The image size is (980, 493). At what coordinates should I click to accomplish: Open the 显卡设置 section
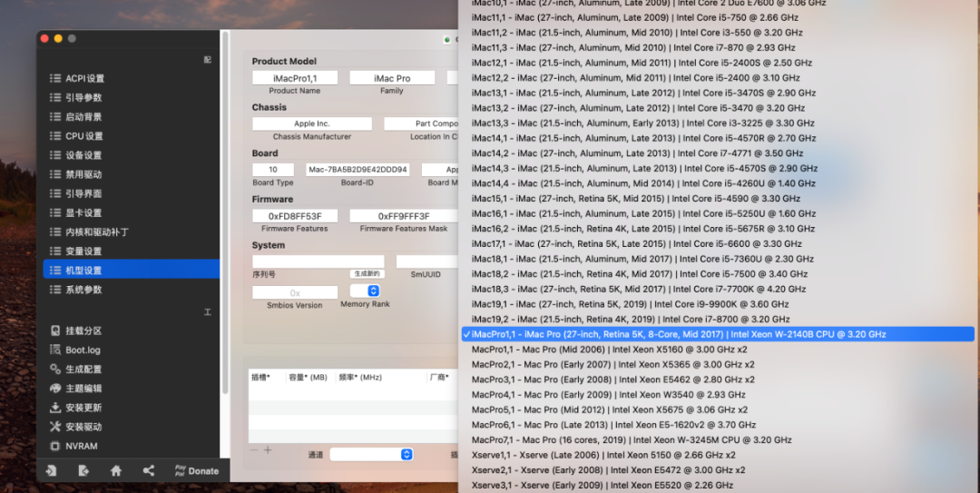pos(132,212)
